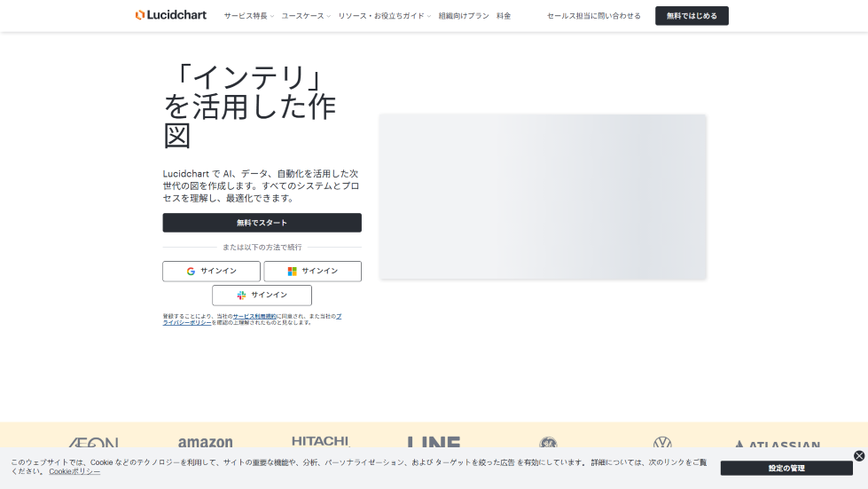Click the GE logo
This screenshot has width=868, height=489.
[548, 443]
